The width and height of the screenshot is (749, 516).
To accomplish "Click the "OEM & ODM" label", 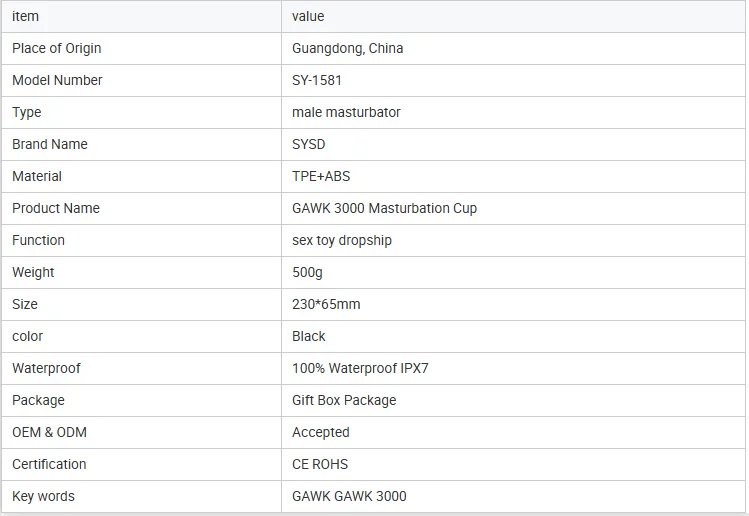I will pos(49,432).
